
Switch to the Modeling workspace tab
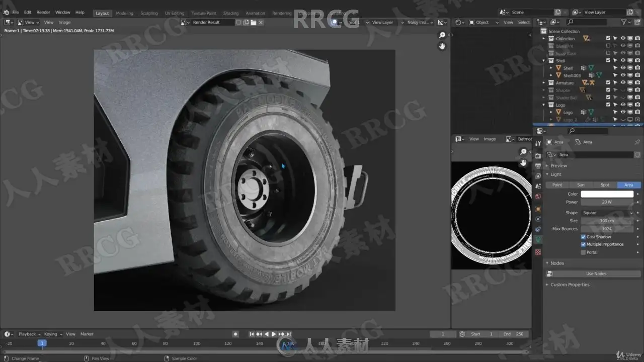click(125, 14)
